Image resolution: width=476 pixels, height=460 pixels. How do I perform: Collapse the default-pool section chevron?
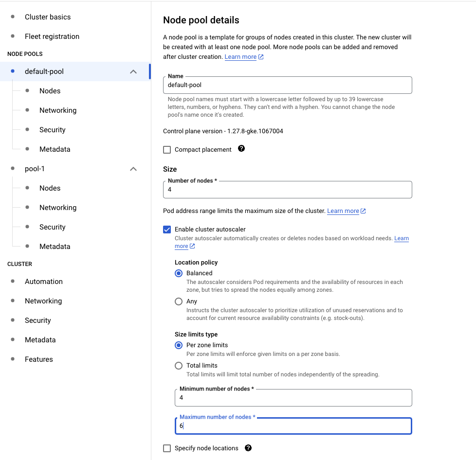coord(133,71)
